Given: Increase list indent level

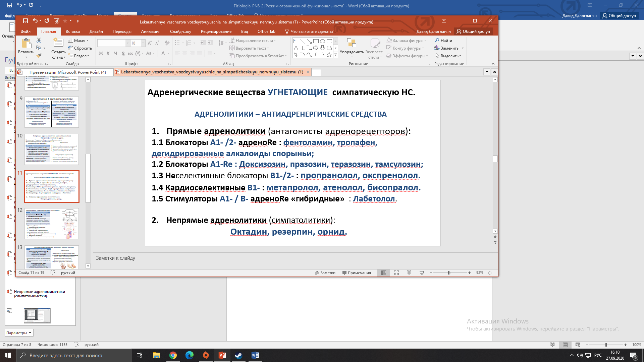Looking at the screenshot, I should (x=211, y=43).
